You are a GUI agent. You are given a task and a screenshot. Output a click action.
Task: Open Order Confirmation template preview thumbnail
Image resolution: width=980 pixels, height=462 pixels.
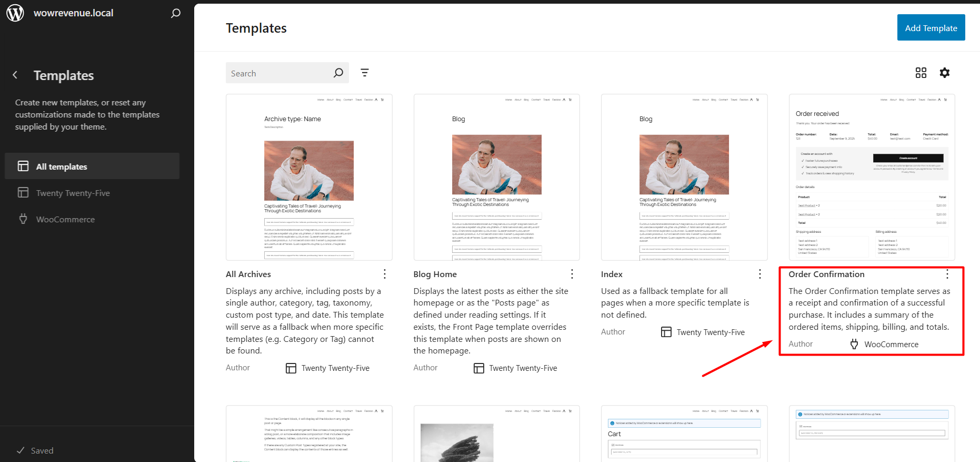click(x=872, y=177)
